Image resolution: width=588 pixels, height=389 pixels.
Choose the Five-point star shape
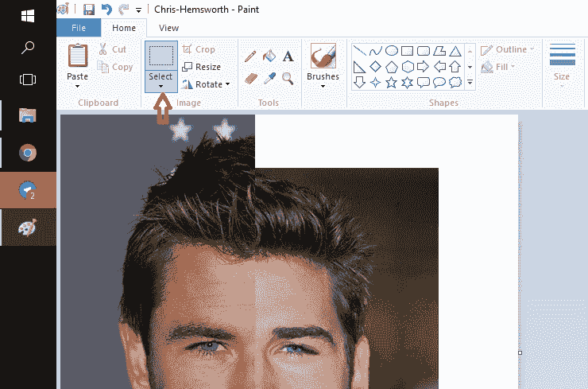pos(392,82)
